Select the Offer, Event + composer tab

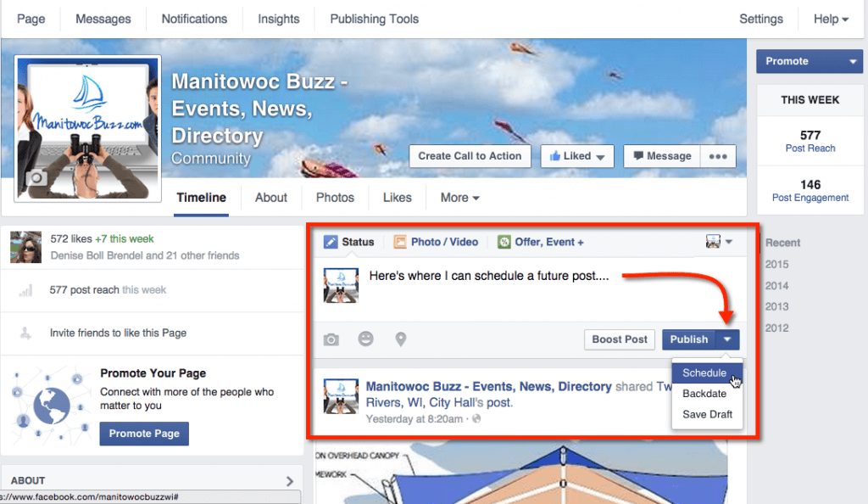(x=540, y=242)
